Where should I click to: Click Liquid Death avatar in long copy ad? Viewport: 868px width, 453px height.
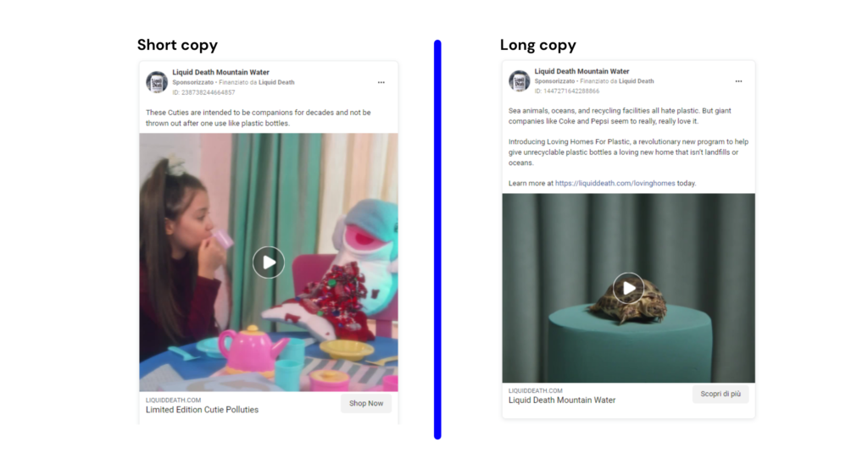[x=520, y=80]
